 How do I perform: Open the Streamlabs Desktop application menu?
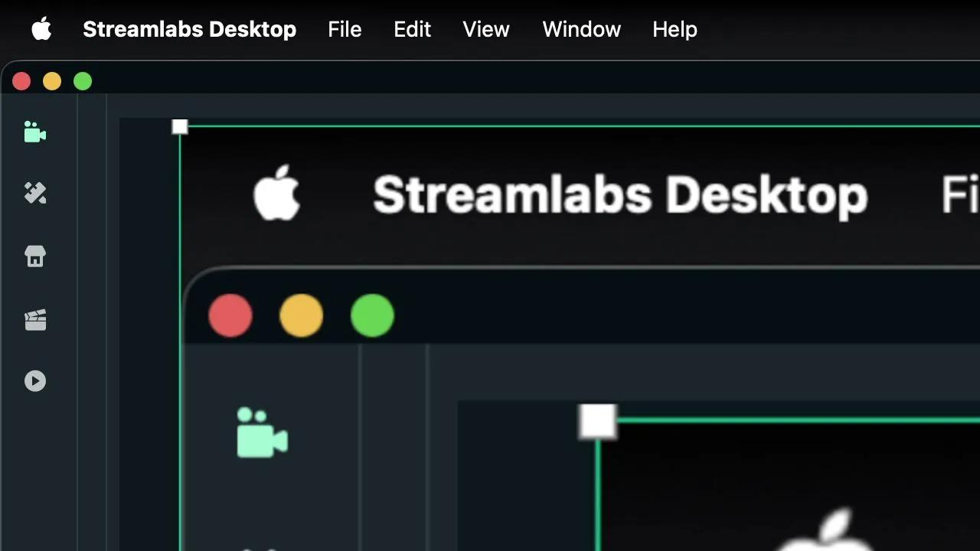[x=189, y=29]
